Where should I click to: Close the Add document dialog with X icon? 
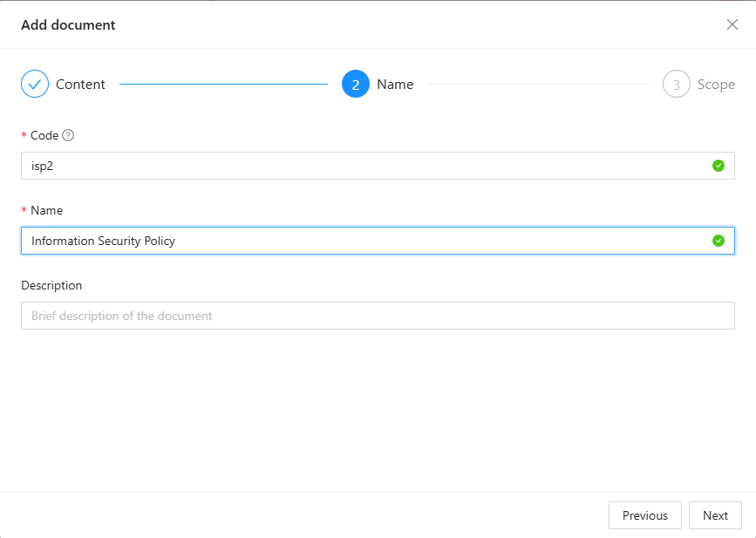[x=732, y=24]
